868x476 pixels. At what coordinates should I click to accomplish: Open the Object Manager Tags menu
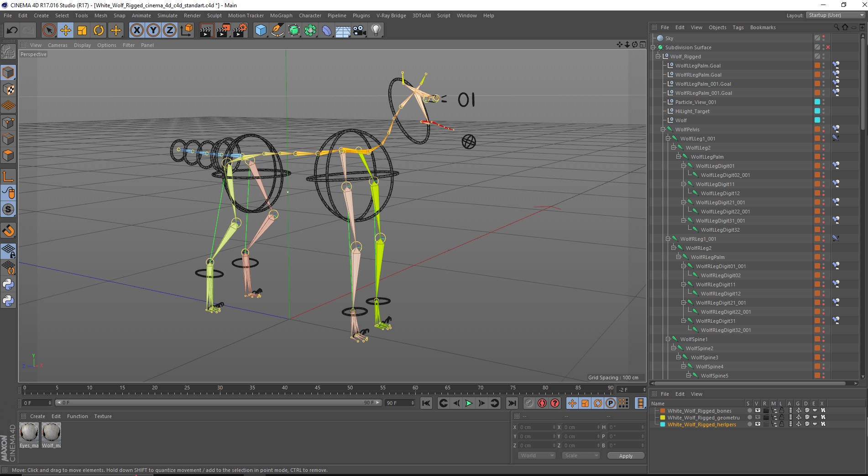[738, 27]
